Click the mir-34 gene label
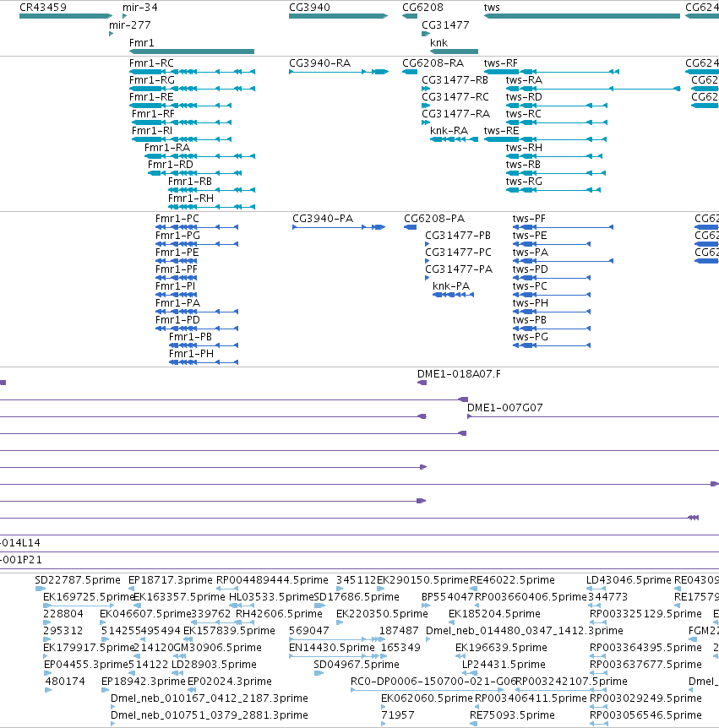Screen dimensions: 719x728 pos(139,8)
